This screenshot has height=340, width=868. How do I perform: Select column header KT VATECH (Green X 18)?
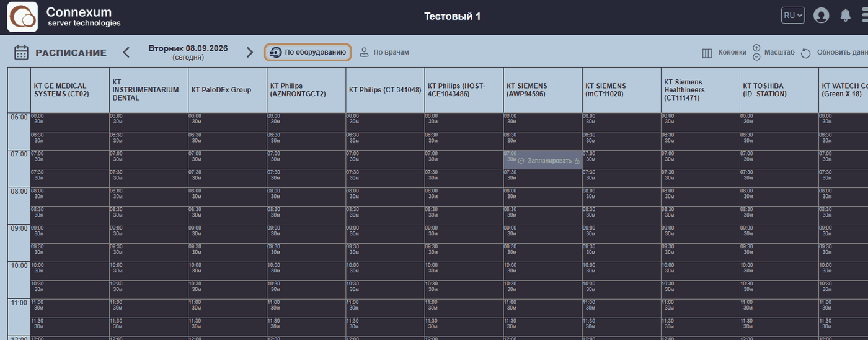click(843, 90)
